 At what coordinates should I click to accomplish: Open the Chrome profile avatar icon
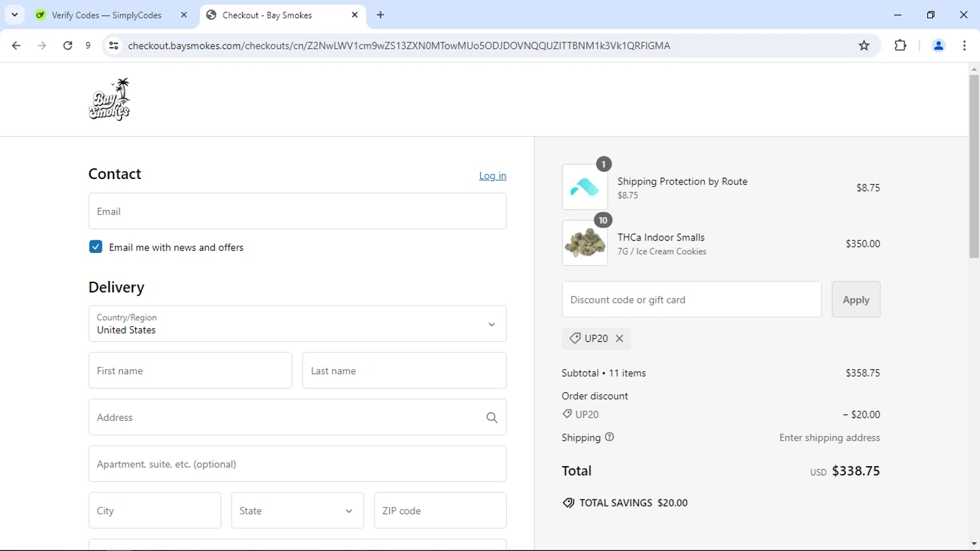[938, 46]
